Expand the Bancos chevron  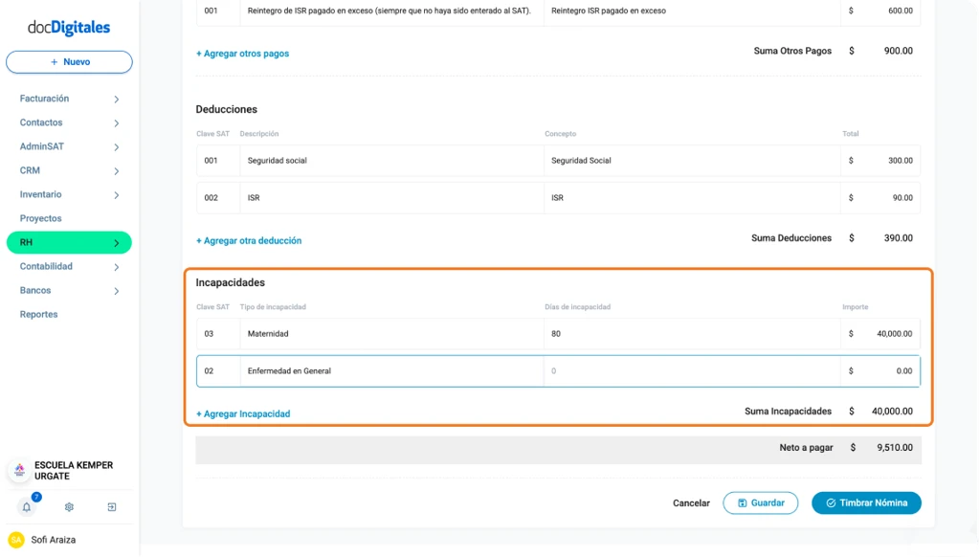116,291
